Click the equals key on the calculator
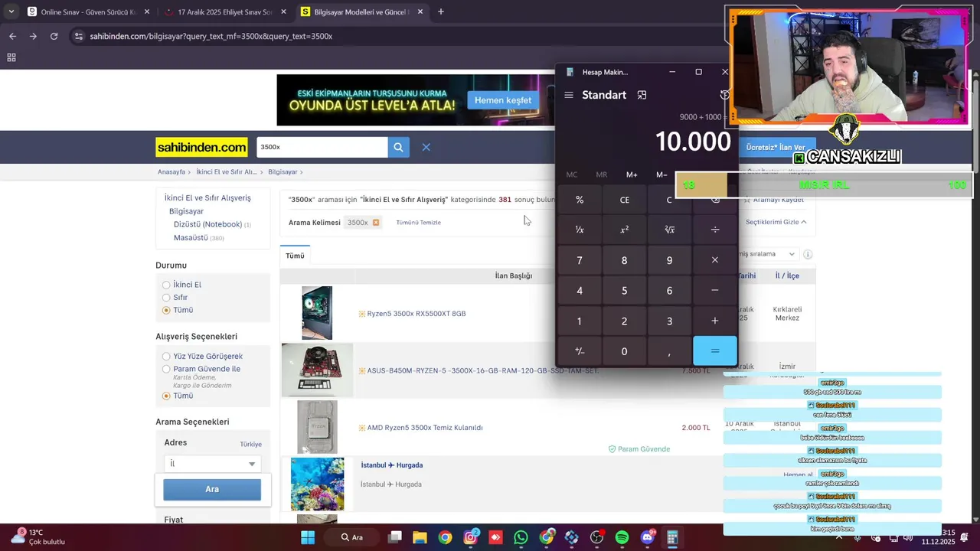 [715, 351]
